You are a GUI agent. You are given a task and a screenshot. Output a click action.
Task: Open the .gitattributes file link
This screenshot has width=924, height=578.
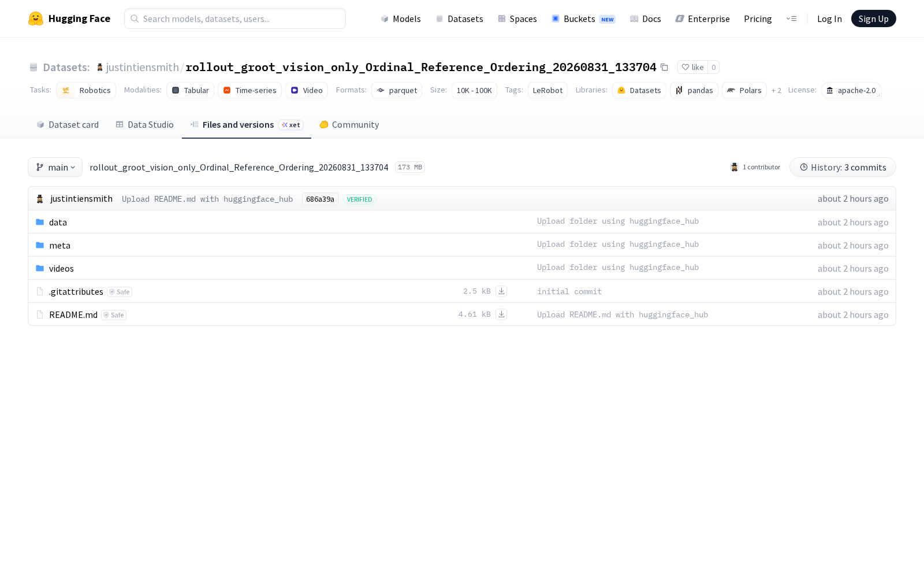(x=76, y=291)
